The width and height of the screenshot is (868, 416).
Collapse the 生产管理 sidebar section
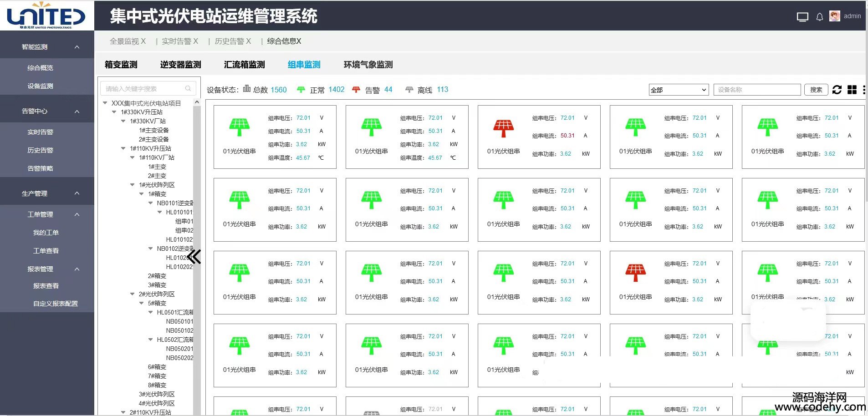click(x=77, y=193)
